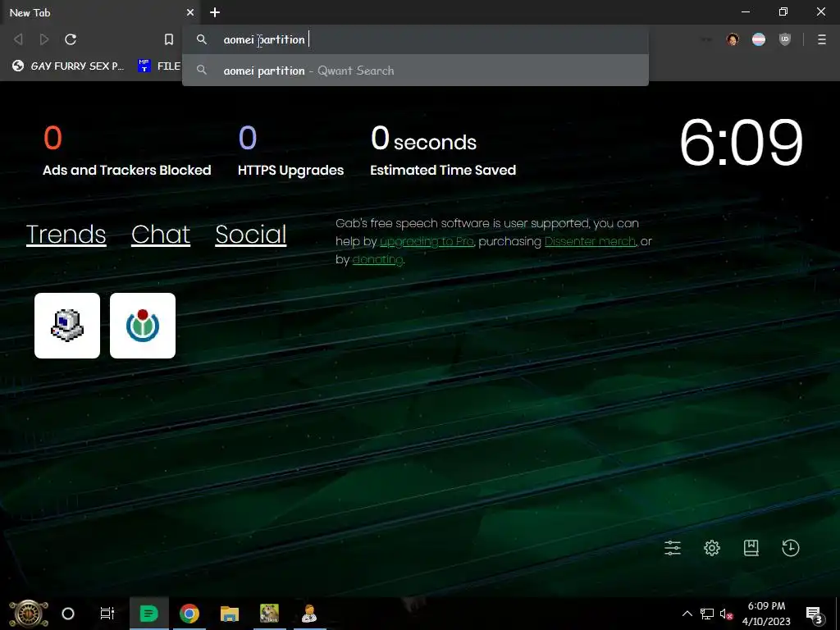Follow the donating link

(377, 260)
